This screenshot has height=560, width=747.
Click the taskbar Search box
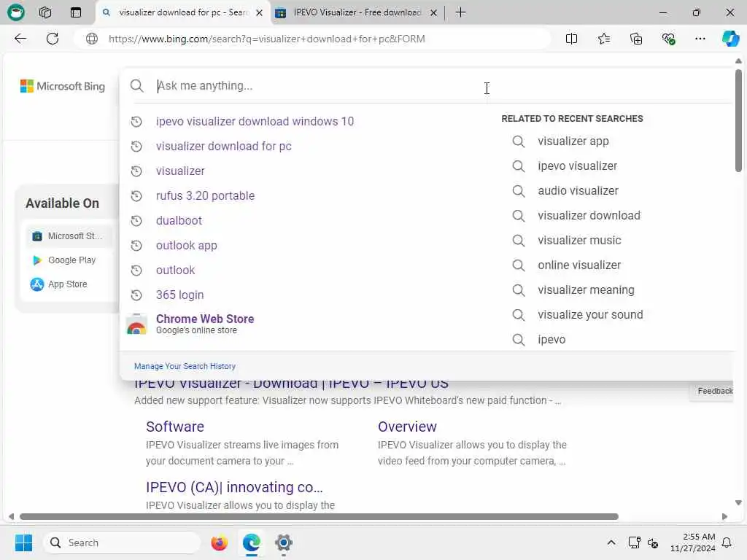coord(123,542)
